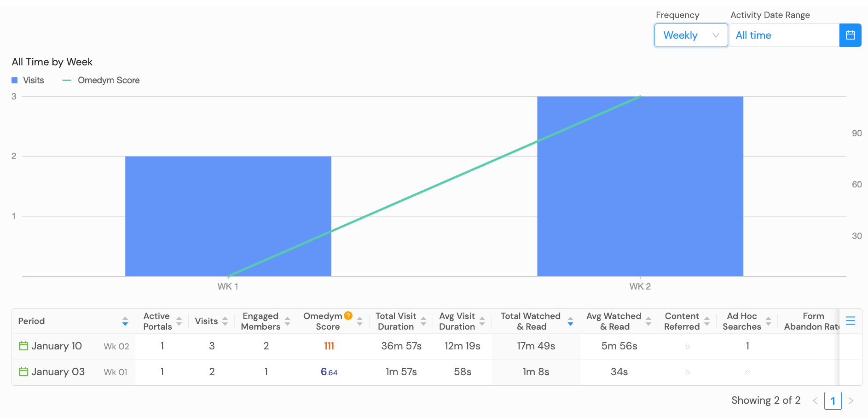Sort by Ad Hoc Searches column
The height and width of the screenshot is (418, 868).
click(x=768, y=321)
